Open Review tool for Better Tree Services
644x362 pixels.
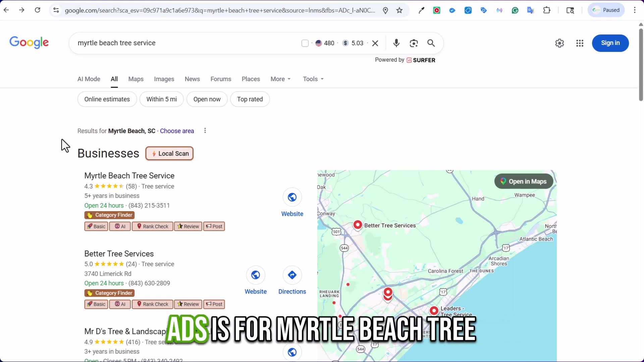tap(188, 304)
